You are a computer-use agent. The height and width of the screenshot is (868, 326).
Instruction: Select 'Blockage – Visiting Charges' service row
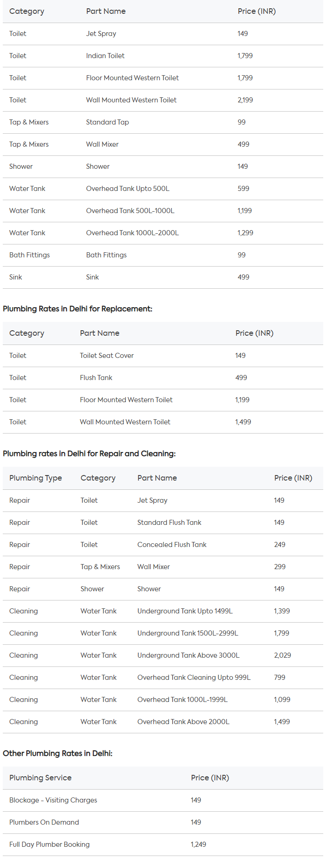click(x=53, y=800)
